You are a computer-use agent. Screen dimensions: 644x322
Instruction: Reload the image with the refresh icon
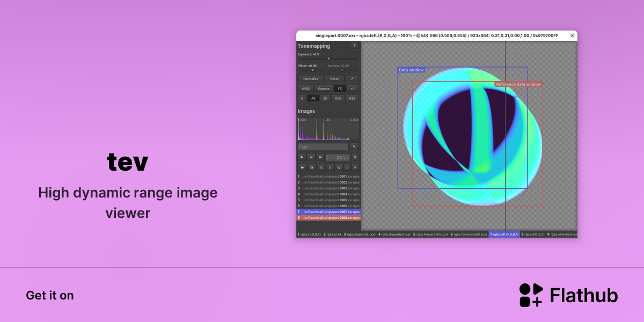click(x=321, y=167)
